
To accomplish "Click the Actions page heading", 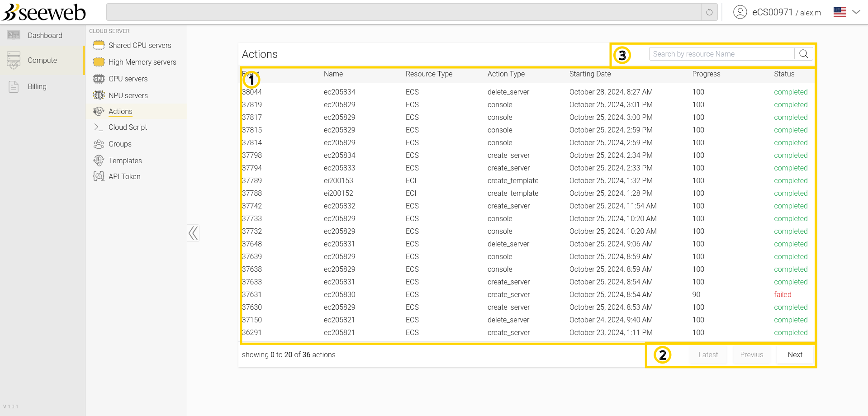I will click(260, 54).
